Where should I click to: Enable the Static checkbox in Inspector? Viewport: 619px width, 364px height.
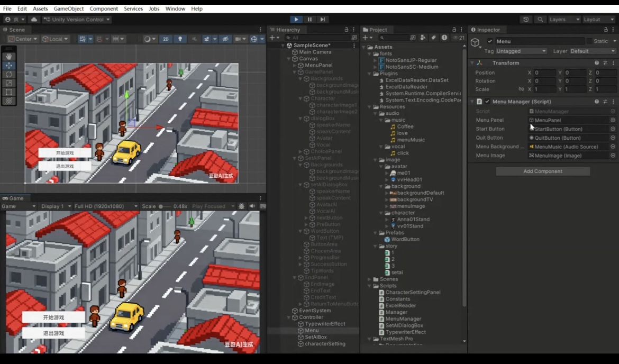click(589, 41)
